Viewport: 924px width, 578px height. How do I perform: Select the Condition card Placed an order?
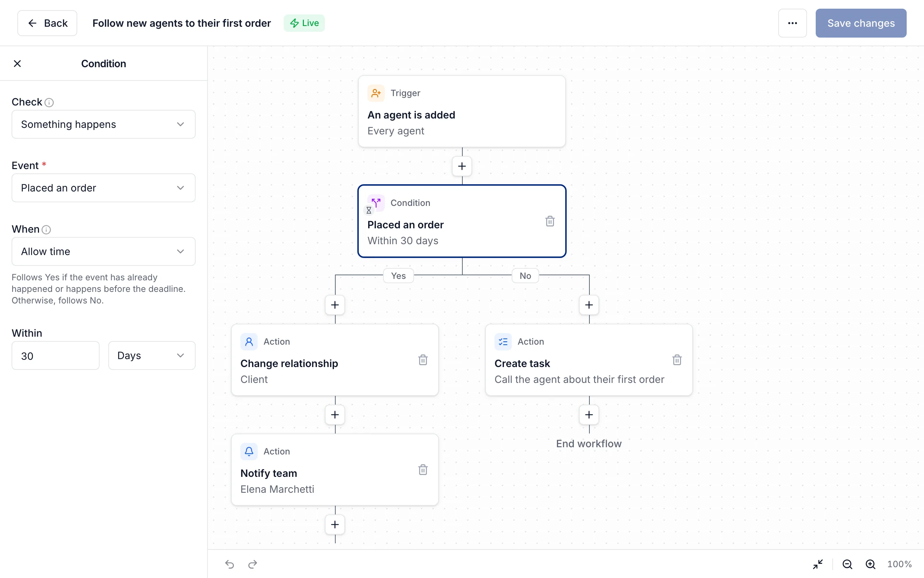(462, 221)
